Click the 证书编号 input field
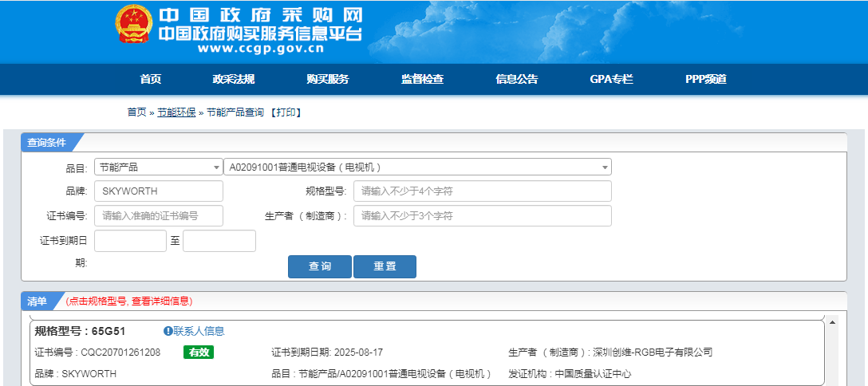Viewport: 868px width, 386px height. pos(159,215)
